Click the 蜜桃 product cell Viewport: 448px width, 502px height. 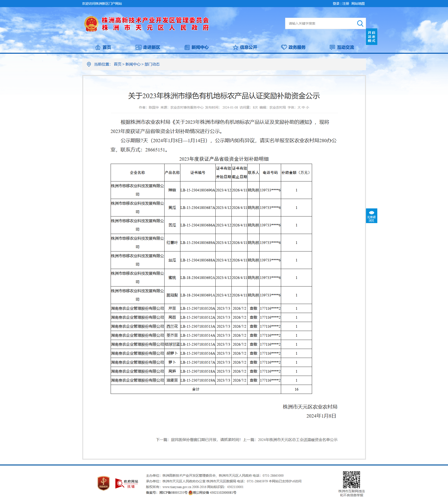(172, 277)
